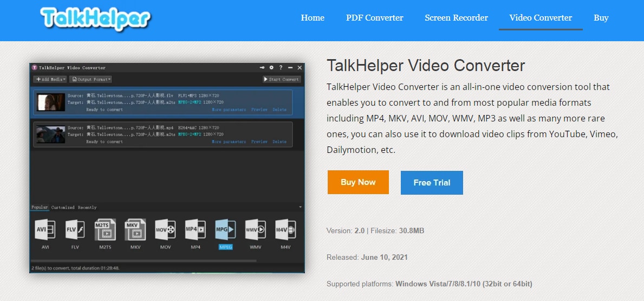Click the Version: 2.0 text
This screenshot has height=301, width=644.
coord(346,230)
